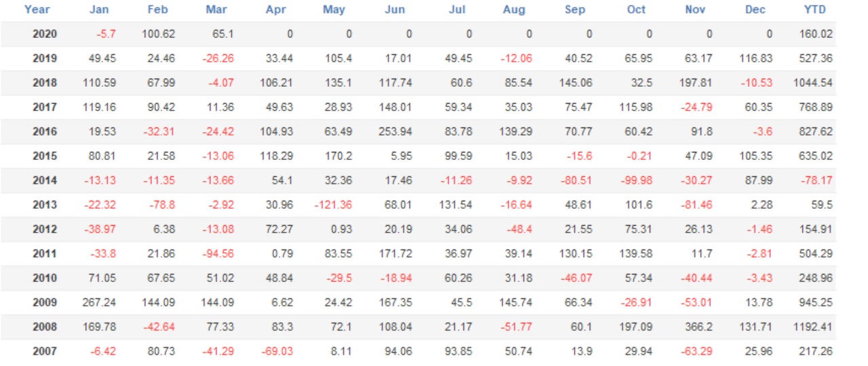The image size is (868, 366).
Task: Click the 2013 May value -121.36
Action: coord(333,205)
